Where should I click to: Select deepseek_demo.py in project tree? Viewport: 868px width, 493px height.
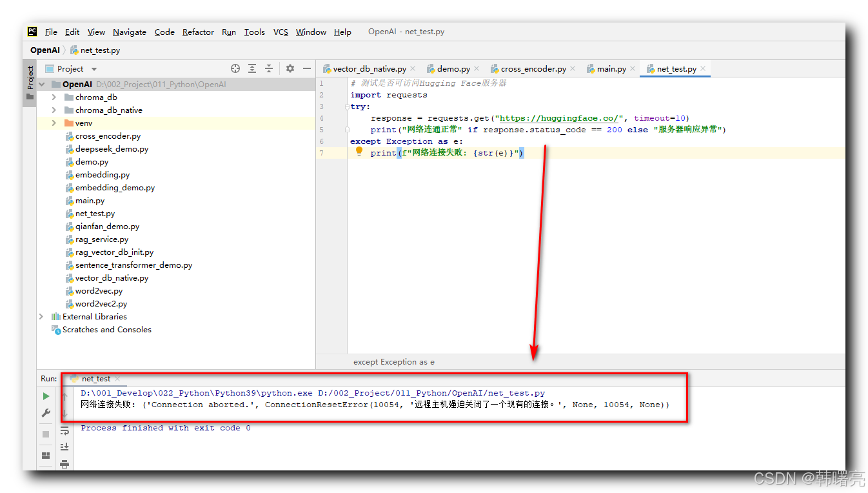112,149
